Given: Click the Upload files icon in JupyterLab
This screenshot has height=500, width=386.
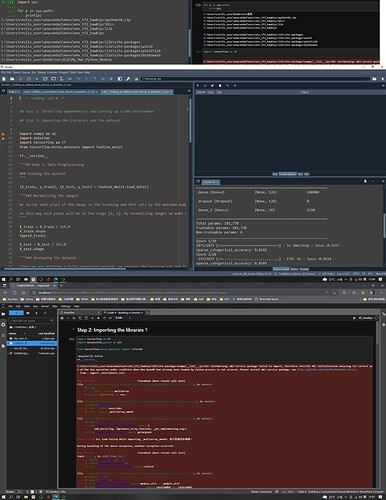Looking at the screenshot, I should pos(36,313).
